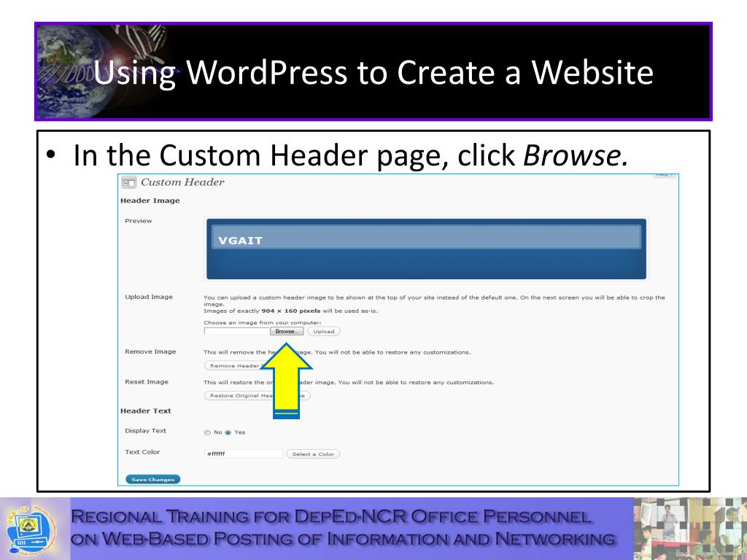Click the image file path input field
The width and height of the screenshot is (747, 560).
pos(237,332)
